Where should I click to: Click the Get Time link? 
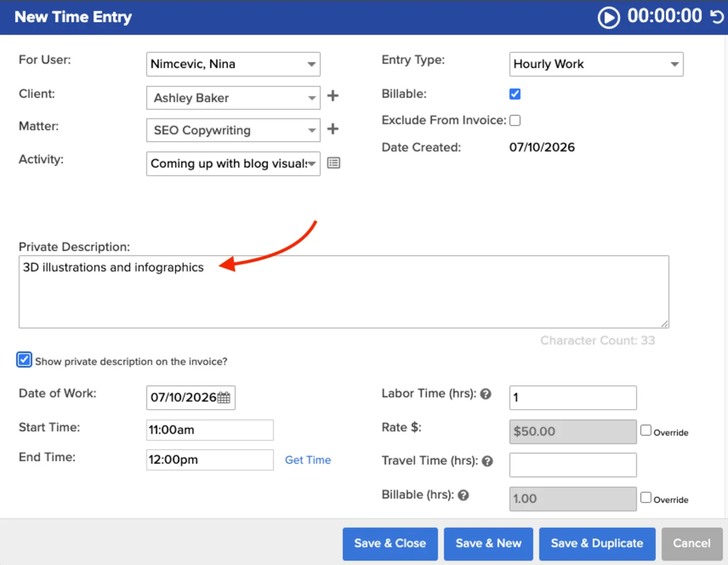tap(308, 460)
